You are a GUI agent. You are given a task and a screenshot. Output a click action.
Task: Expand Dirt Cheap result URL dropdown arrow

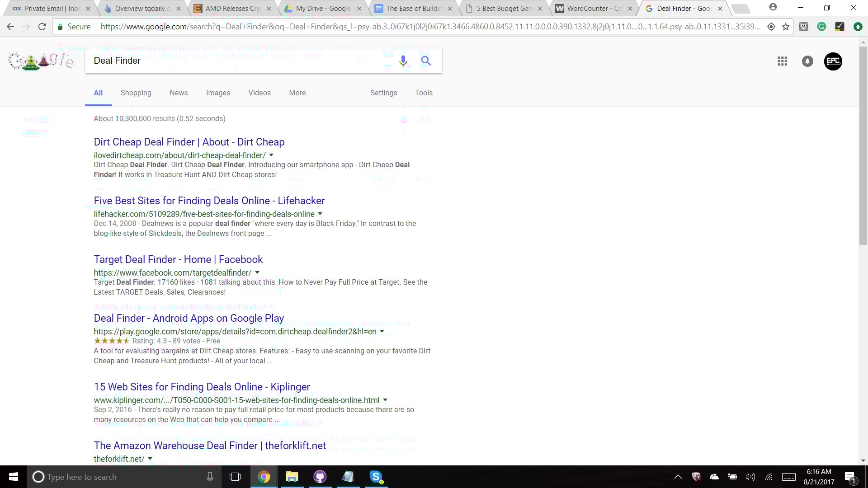click(x=271, y=155)
